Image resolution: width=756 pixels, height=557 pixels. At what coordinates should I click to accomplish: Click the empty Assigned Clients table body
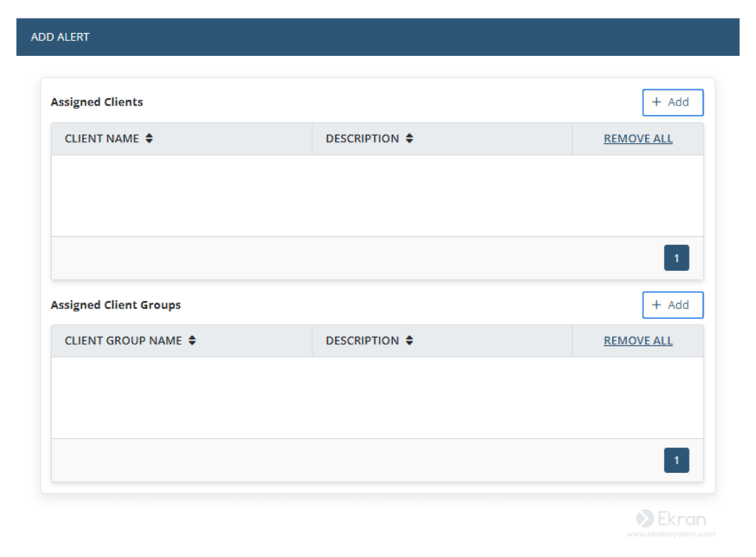coord(377,196)
